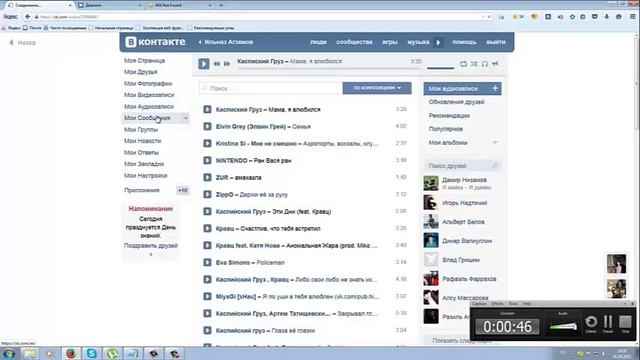Play NINTENDO – Ран Вася ран track

tap(207, 160)
